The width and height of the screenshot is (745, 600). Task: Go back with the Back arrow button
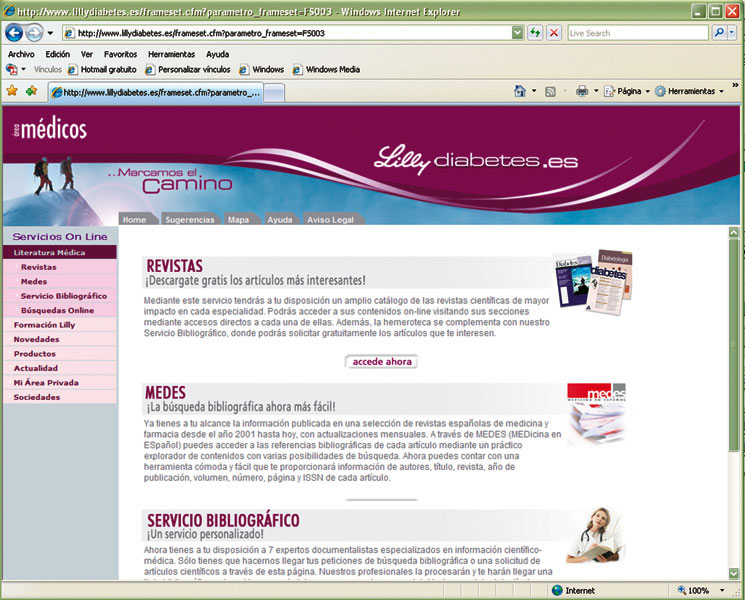click(x=14, y=33)
